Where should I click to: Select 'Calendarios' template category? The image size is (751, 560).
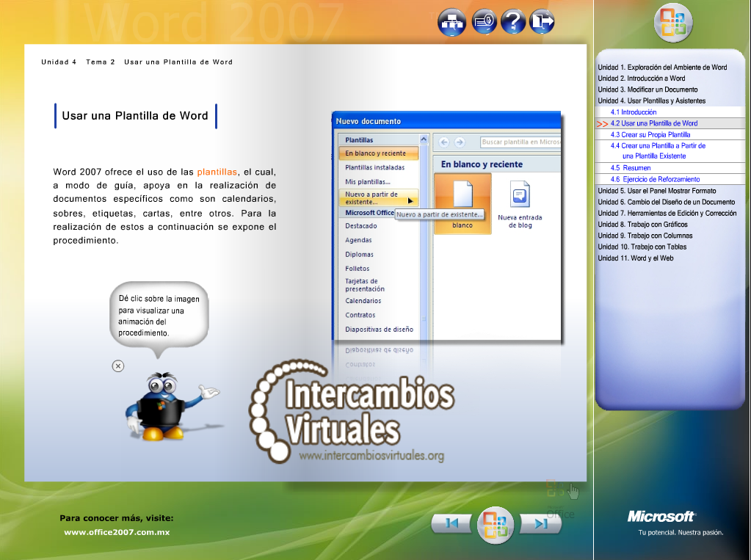pyautogui.click(x=363, y=301)
